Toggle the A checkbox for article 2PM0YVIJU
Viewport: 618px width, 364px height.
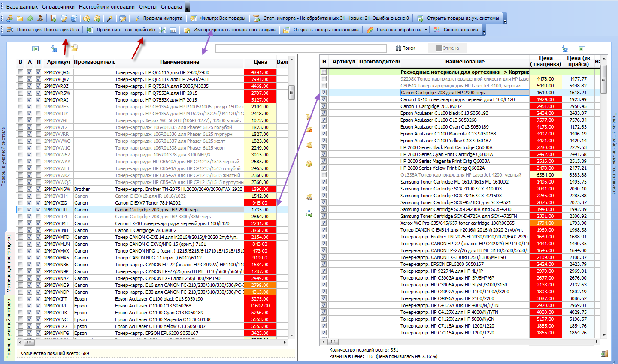[30, 210]
